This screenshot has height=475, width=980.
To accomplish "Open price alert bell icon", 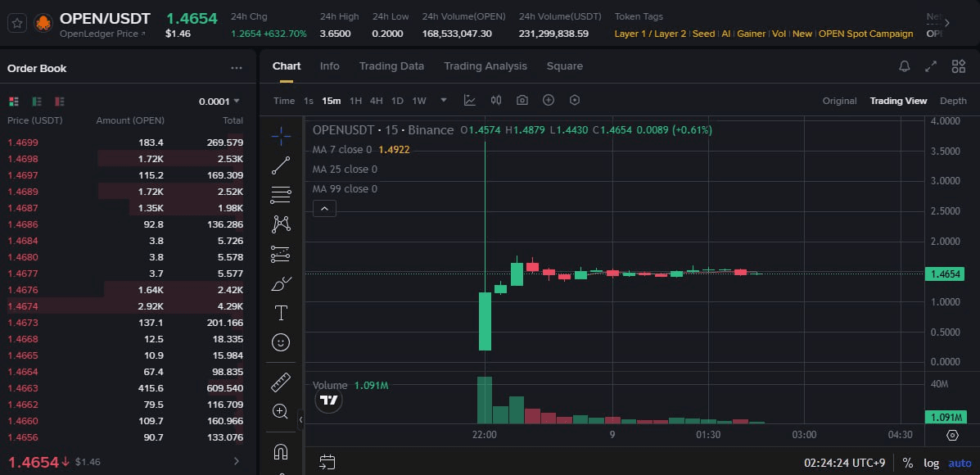I will (x=904, y=66).
